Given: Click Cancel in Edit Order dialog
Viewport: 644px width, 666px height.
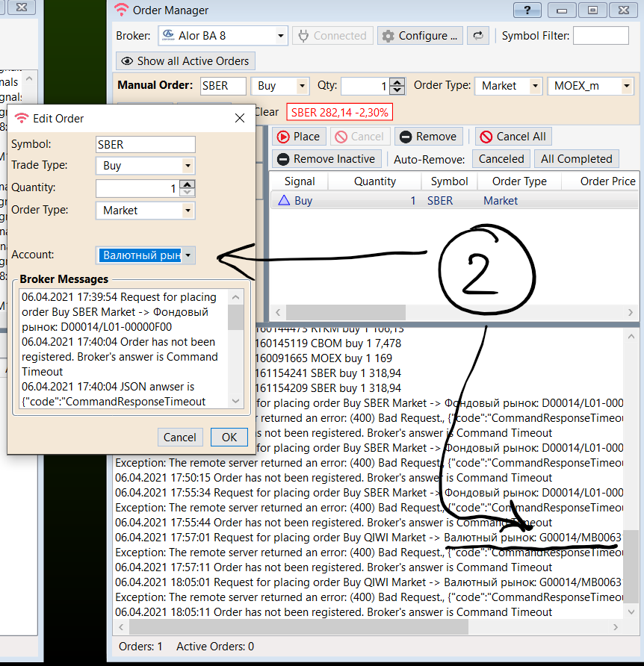Looking at the screenshot, I should (180, 438).
